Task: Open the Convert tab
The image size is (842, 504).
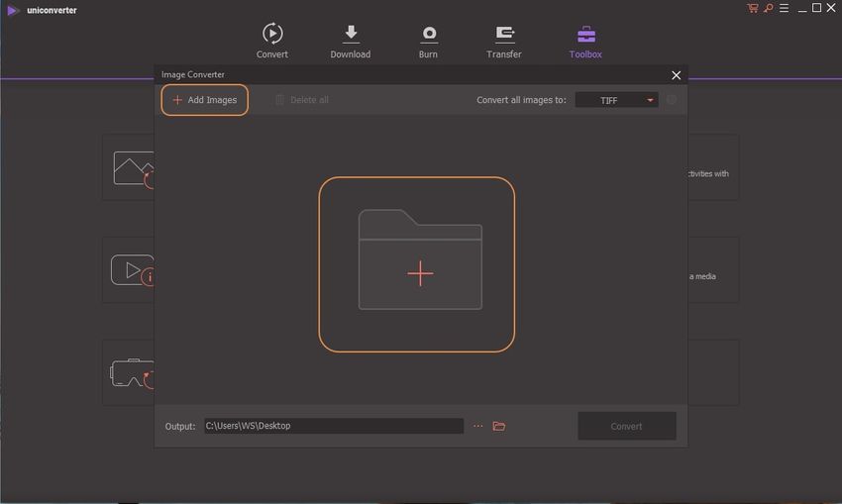Action: [271, 41]
